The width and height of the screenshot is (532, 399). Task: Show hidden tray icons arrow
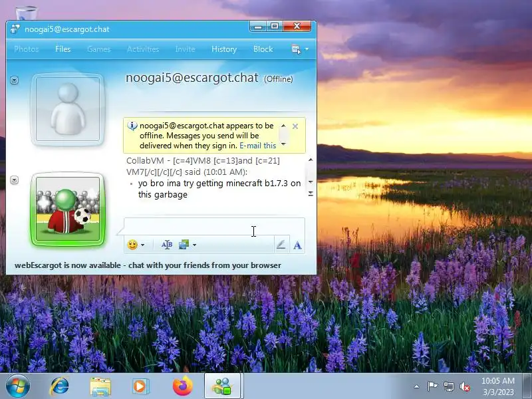pyautogui.click(x=416, y=386)
